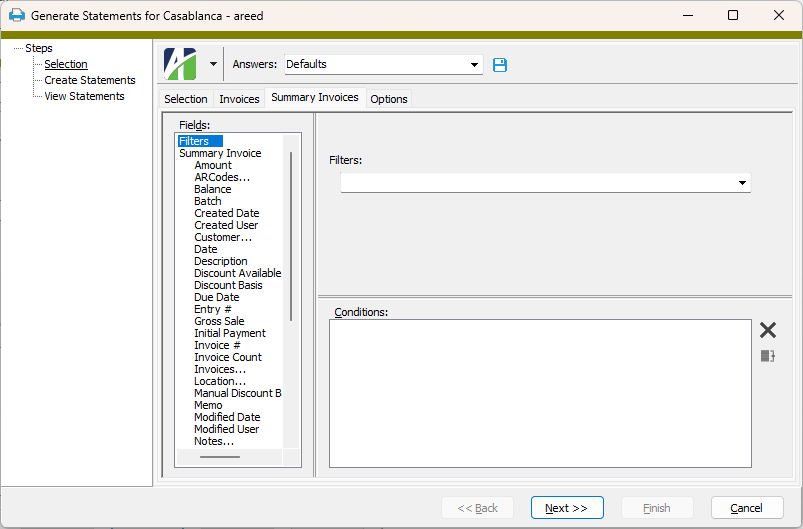Click the printer icon in title bar

point(16,16)
